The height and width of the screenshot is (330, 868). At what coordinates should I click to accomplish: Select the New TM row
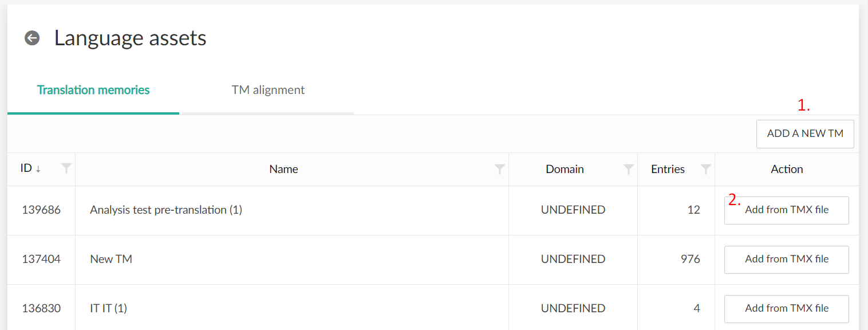click(x=111, y=259)
